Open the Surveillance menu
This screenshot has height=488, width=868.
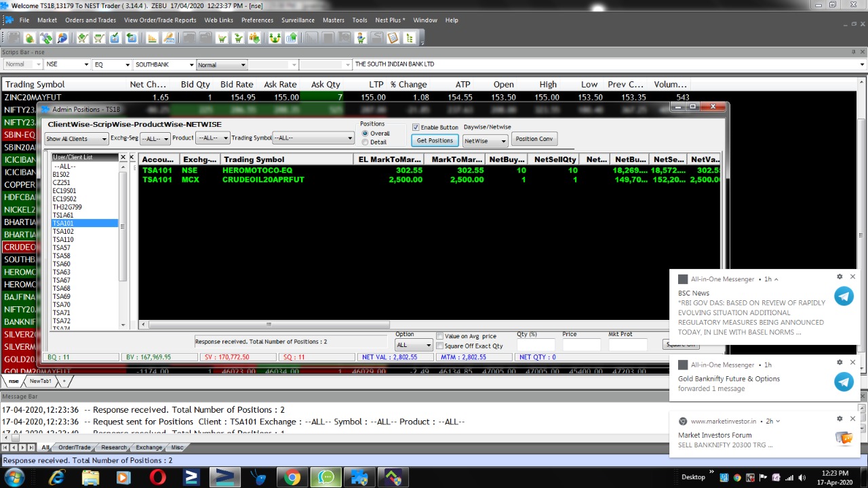pos(298,20)
